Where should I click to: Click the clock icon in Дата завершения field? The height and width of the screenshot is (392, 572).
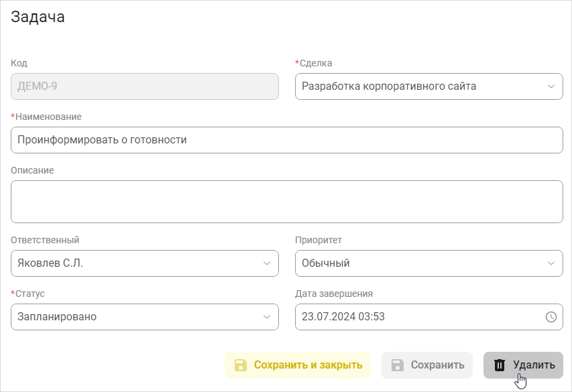click(550, 317)
